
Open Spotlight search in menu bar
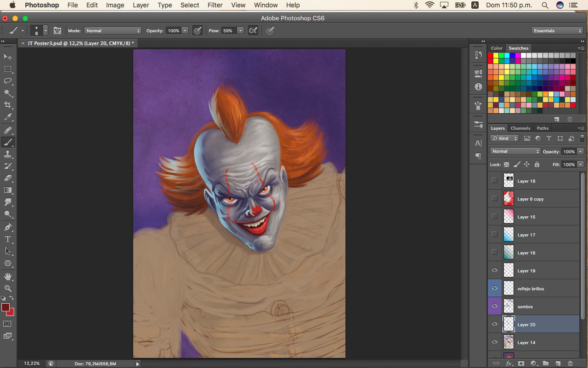pyautogui.click(x=545, y=5)
